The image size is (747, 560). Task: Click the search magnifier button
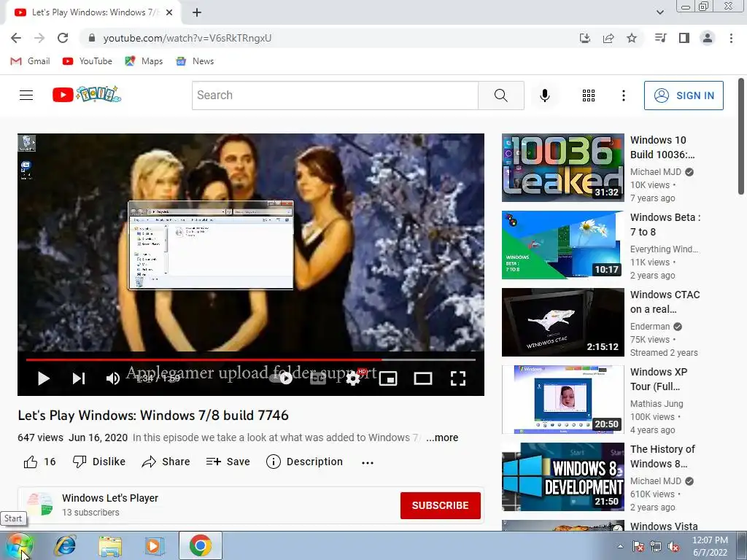500,96
